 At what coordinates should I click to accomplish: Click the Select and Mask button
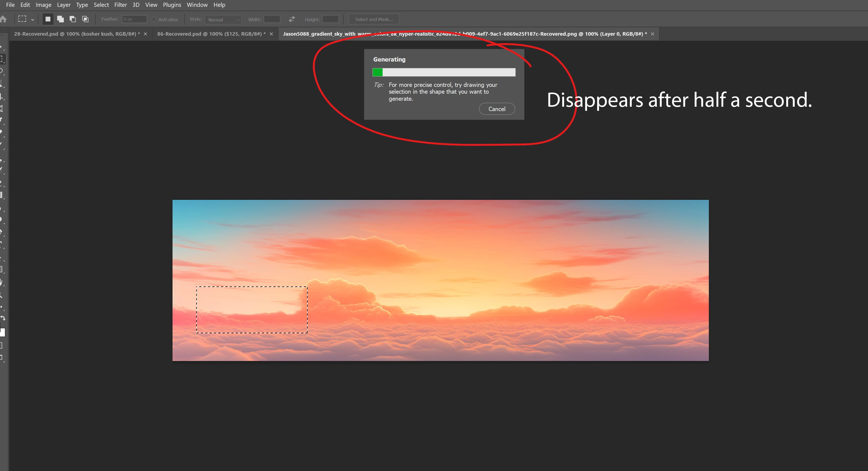pyautogui.click(x=374, y=19)
